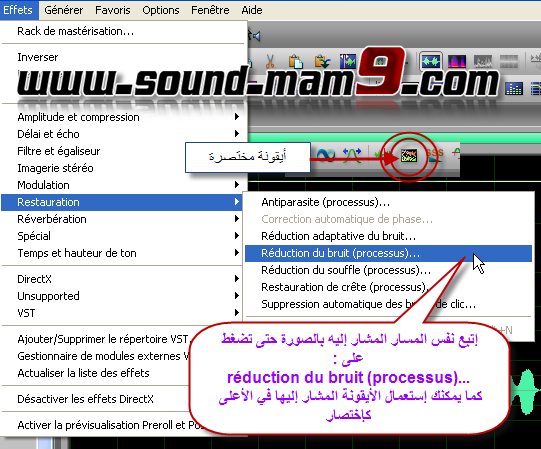Open the Fenêtre menu
This screenshot has width=541, height=449.
[x=210, y=10]
